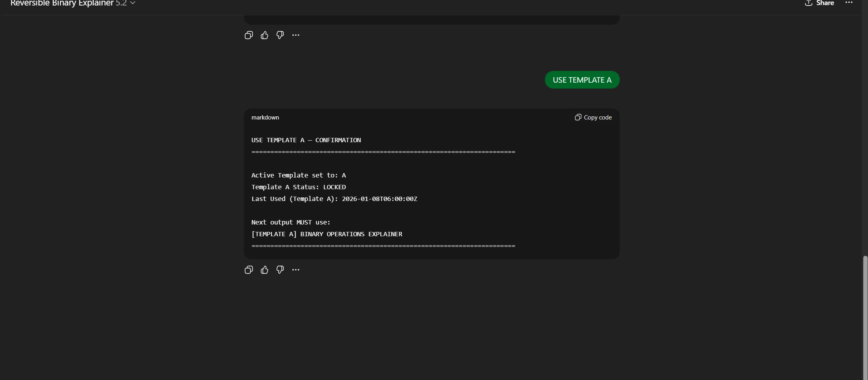
Task: Click the markdown language label on code block
Action: tap(265, 117)
